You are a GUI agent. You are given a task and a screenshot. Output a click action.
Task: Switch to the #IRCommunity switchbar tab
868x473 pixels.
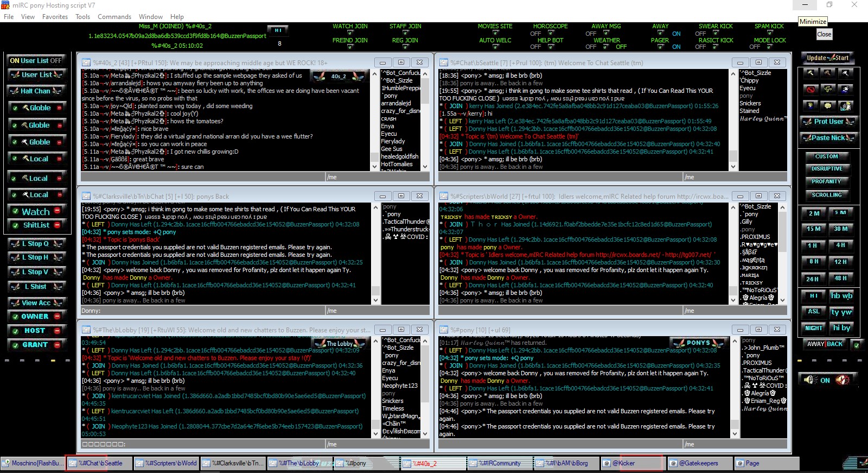point(499,463)
